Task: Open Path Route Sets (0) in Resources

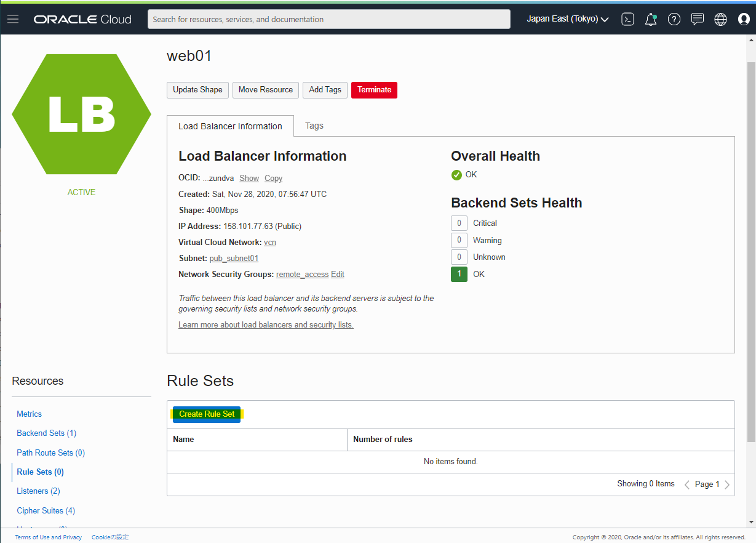Action: tap(50, 453)
